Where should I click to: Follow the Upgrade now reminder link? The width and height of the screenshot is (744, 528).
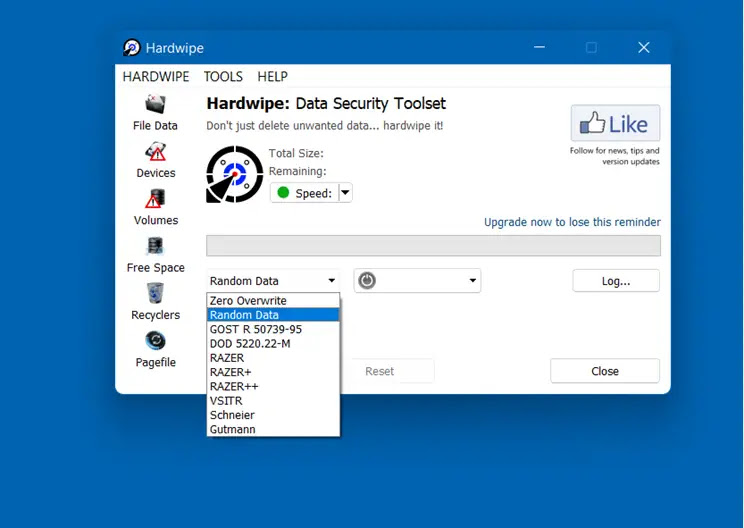(572, 222)
